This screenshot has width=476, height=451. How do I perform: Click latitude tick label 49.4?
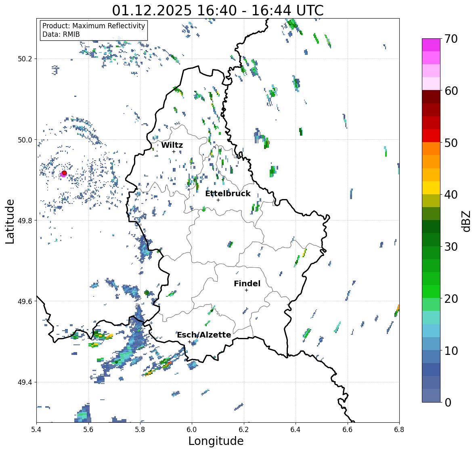click(25, 382)
